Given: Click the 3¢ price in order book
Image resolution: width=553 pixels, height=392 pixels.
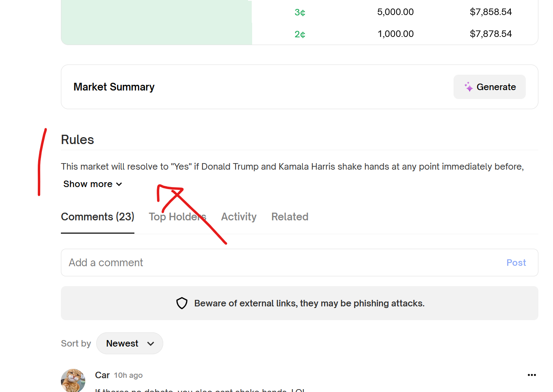Looking at the screenshot, I should pyautogui.click(x=300, y=12).
